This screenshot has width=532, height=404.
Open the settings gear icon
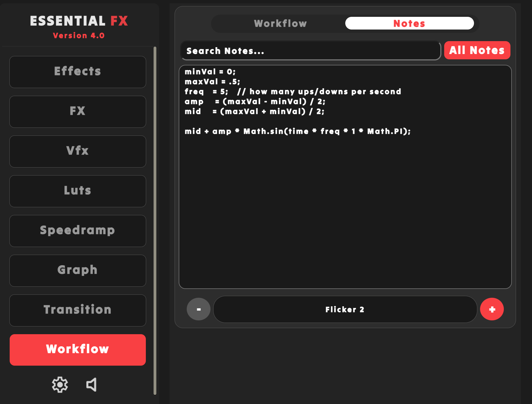(60, 384)
